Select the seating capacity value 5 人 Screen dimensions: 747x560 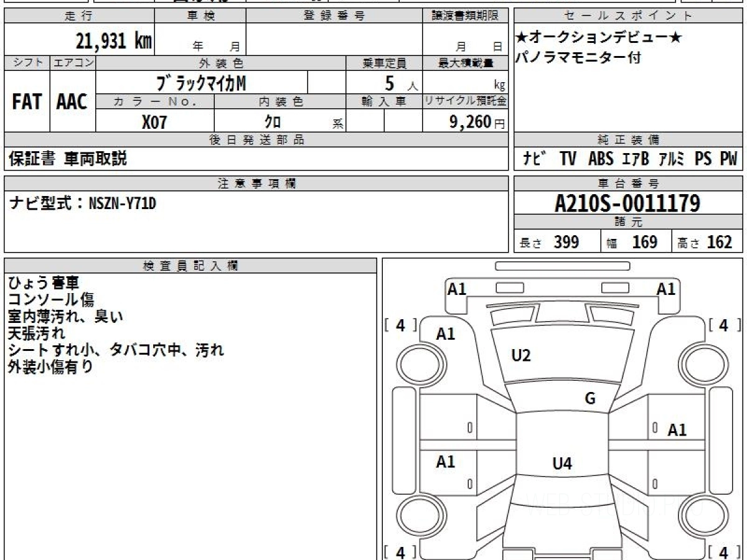click(x=402, y=83)
